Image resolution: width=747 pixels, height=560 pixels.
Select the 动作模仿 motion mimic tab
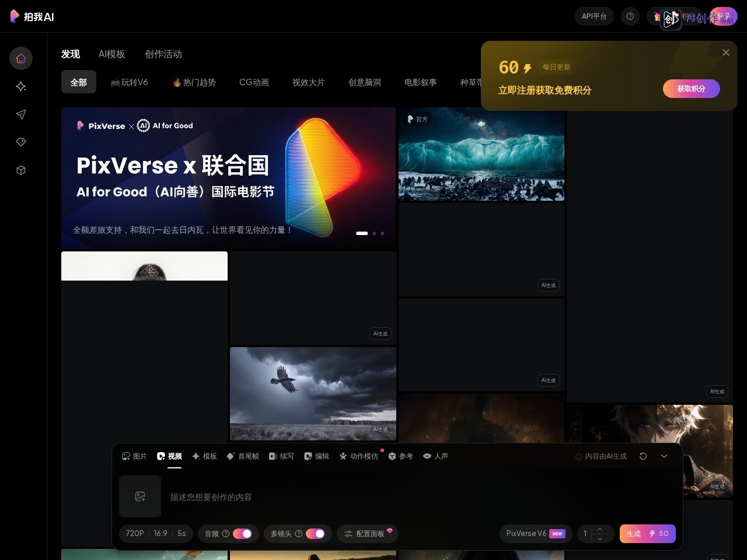pos(359,456)
